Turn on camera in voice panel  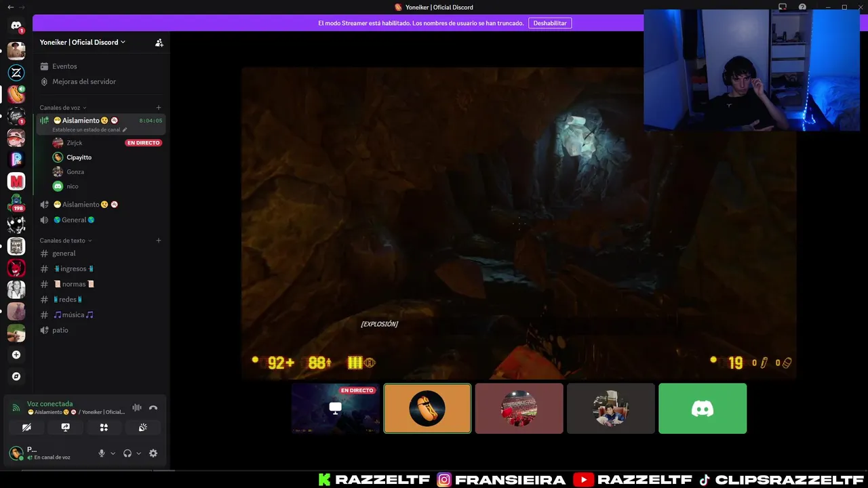[x=26, y=428]
